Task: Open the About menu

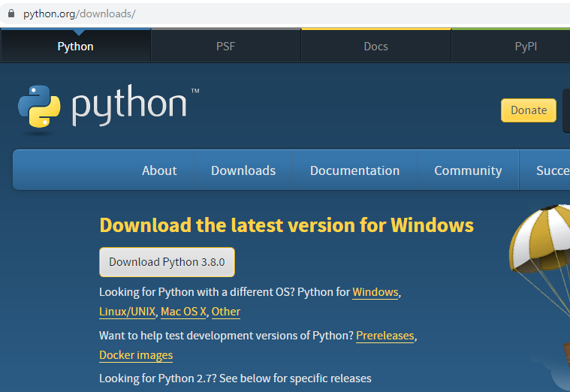Action: point(159,170)
